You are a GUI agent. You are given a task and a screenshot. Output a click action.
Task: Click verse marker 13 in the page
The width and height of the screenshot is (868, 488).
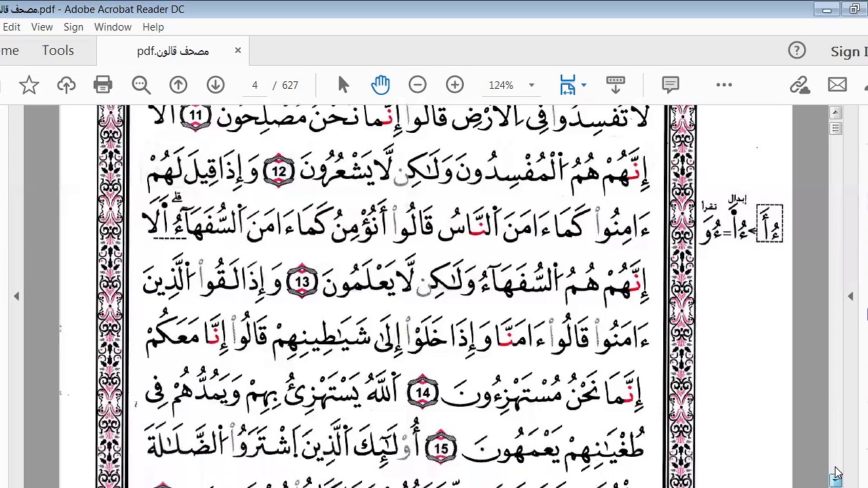(x=302, y=282)
